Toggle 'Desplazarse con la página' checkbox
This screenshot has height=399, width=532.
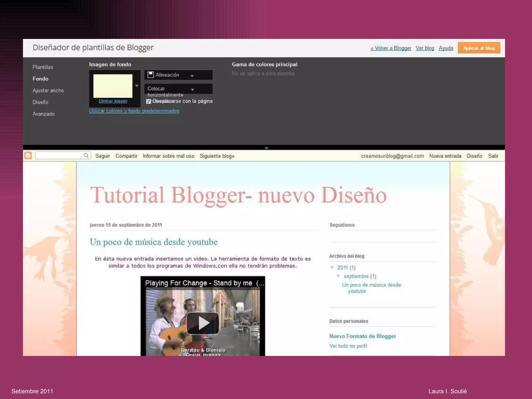(148, 101)
